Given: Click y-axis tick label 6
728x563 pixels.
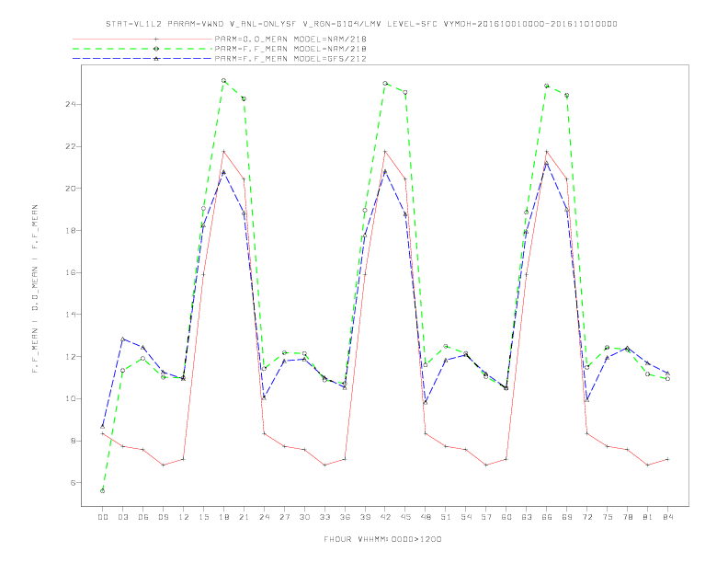Looking at the screenshot, I should click(73, 483).
